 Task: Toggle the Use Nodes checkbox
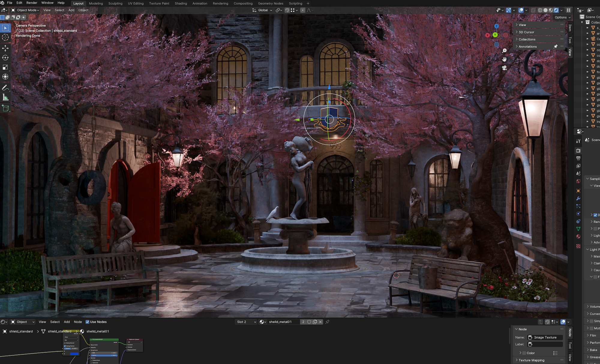point(87,322)
